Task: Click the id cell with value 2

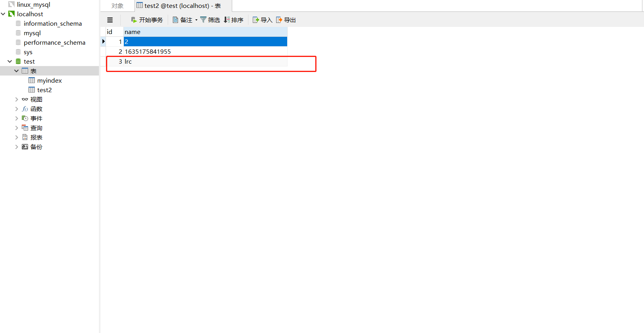Action: [115, 51]
